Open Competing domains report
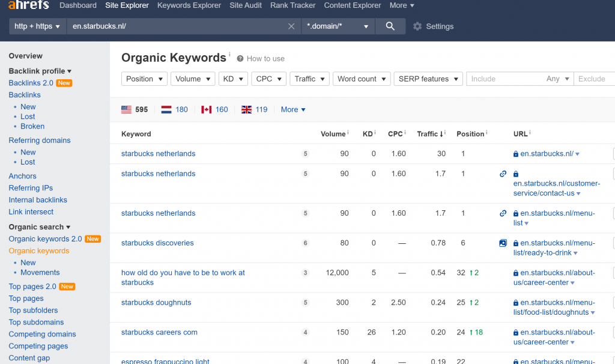The height and width of the screenshot is (364, 615). [x=43, y=334]
